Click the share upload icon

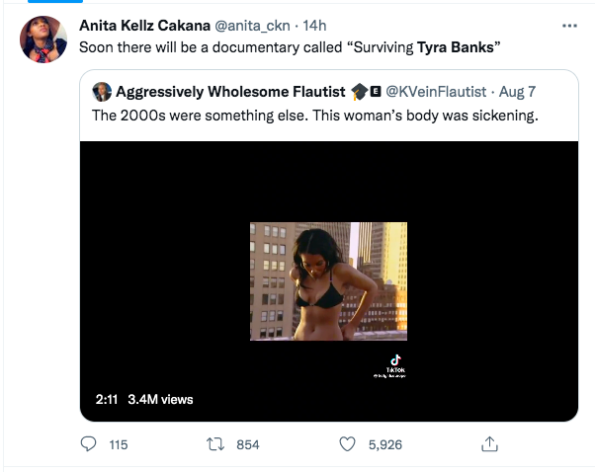coord(489,444)
